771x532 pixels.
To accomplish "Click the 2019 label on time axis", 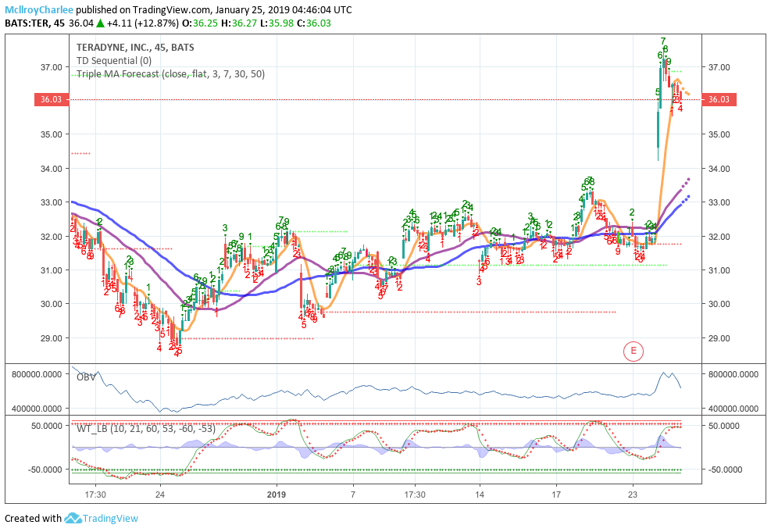I will [277, 495].
